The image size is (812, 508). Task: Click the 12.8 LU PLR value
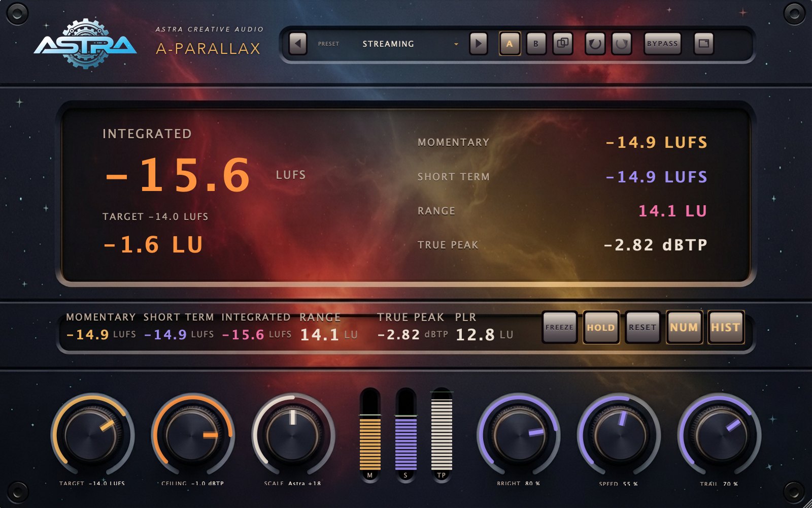pyautogui.click(x=484, y=335)
